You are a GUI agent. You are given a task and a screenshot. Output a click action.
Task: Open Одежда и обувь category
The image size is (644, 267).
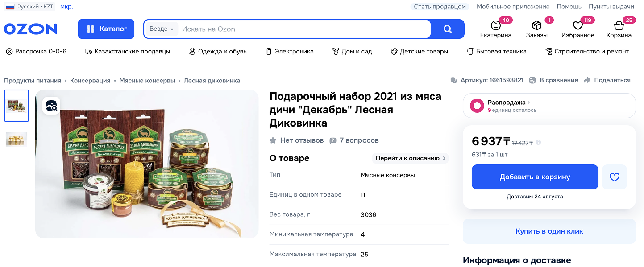click(217, 52)
